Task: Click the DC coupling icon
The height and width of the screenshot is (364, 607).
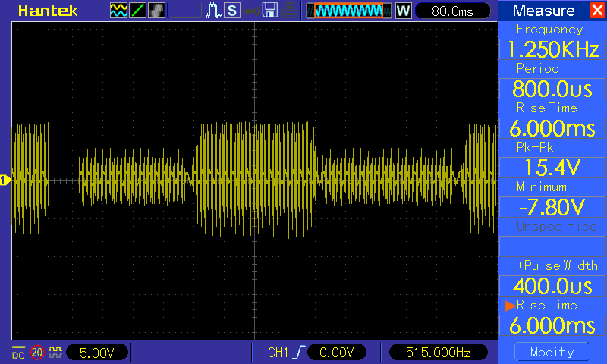Action: click(18, 353)
